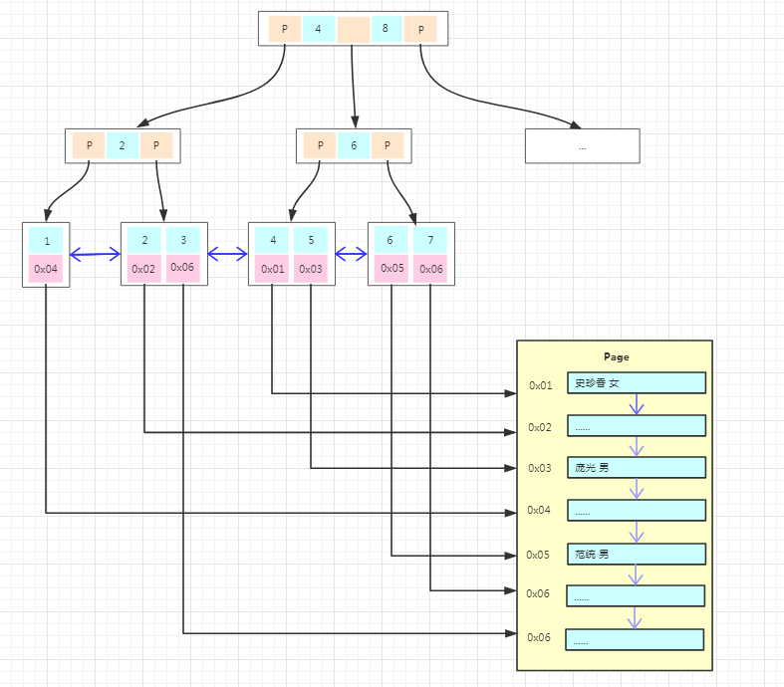Click the blue double arrow between leaf 1 and leaf 2-3
784x687 pixels.
click(95, 254)
